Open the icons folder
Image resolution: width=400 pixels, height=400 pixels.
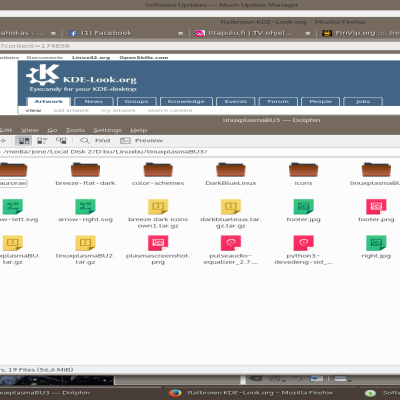click(303, 174)
